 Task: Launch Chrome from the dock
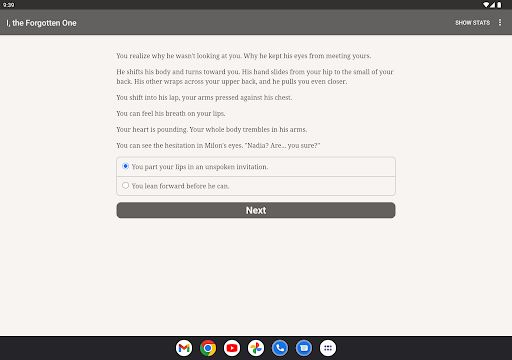pyautogui.click(x=208, y=348)
